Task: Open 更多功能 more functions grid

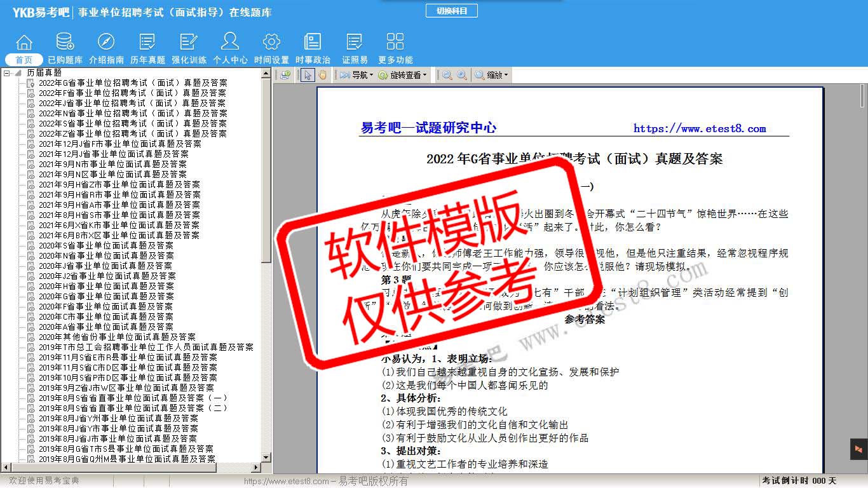Action: 395,49
